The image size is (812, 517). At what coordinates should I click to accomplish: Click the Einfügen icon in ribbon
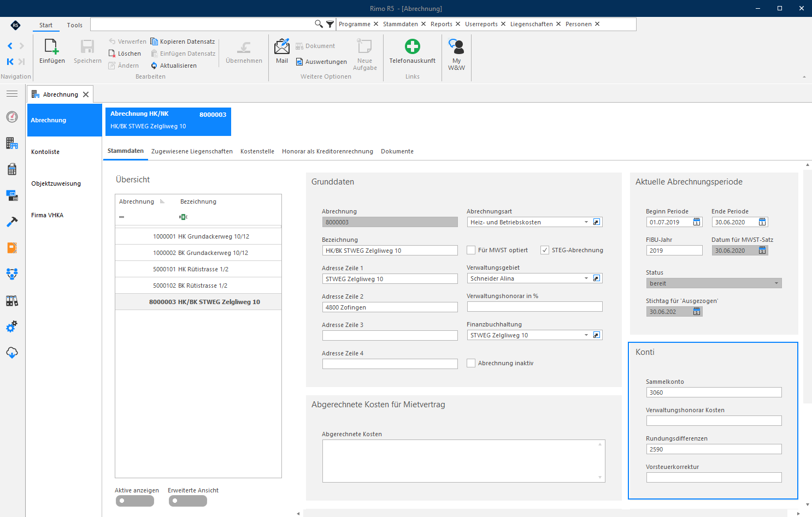point(51,46)
